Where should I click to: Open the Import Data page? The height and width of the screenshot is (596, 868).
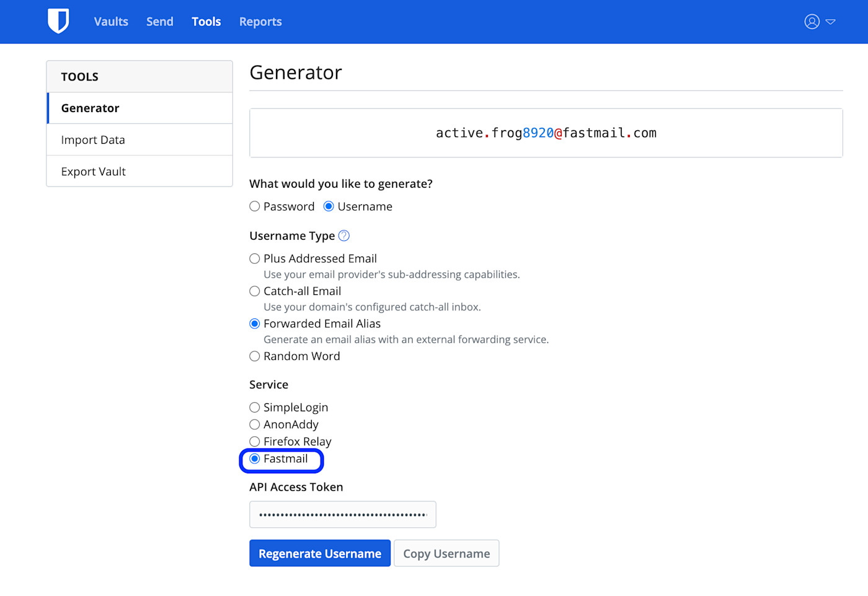pyautogui.click(x=93, y=139)
